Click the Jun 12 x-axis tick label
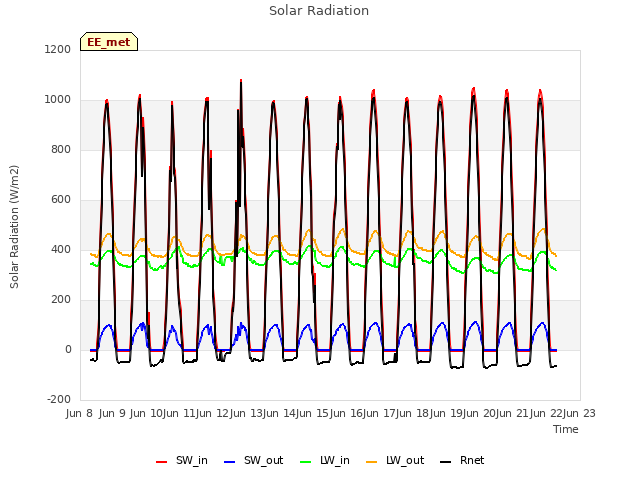Viewport: 640px width, 480px height. (213, 413)
